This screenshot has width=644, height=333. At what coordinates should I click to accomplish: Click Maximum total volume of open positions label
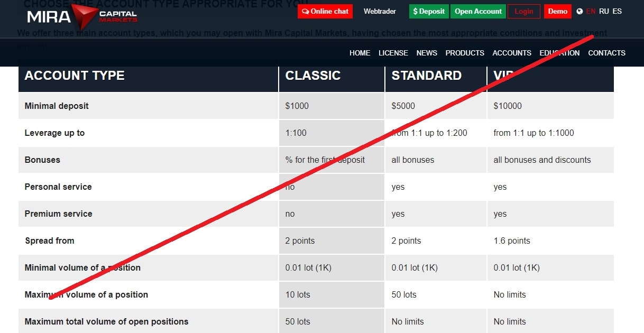(106, 321)
